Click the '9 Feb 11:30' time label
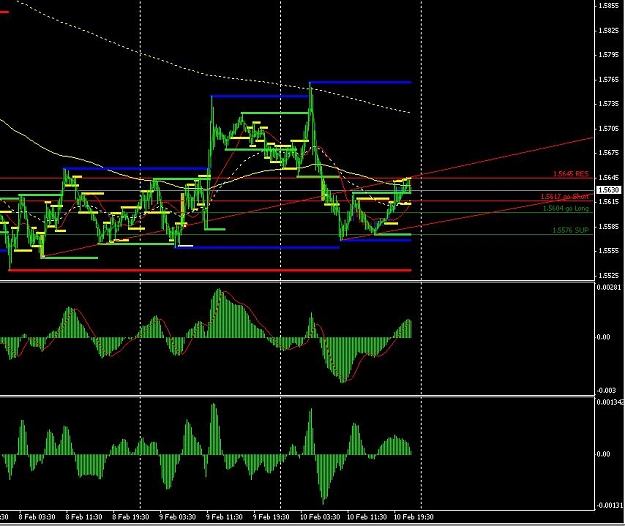625x526 pixels. click(224, 517)
